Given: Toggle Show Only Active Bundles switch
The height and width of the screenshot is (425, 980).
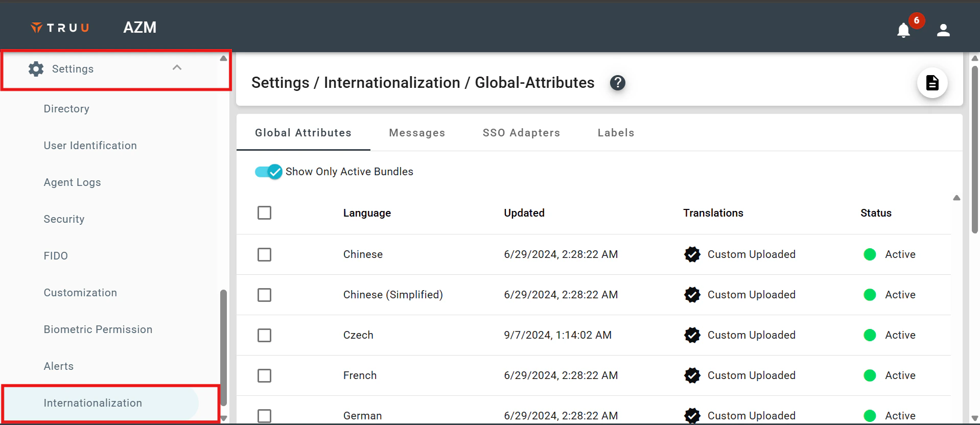Looking at the screenshot, I should pos(269,172).
